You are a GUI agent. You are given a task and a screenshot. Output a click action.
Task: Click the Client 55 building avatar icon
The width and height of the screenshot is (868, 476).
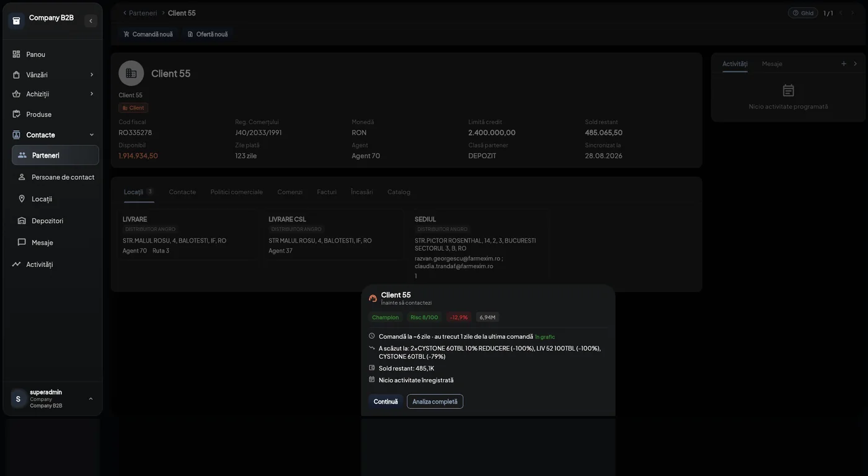tap(131, 73)
